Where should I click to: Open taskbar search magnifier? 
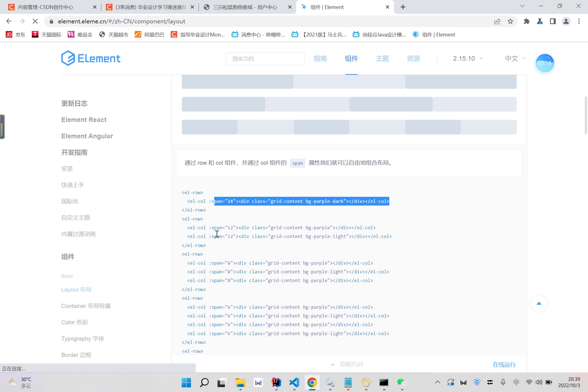pyautogui.click(x=204, y=382)
